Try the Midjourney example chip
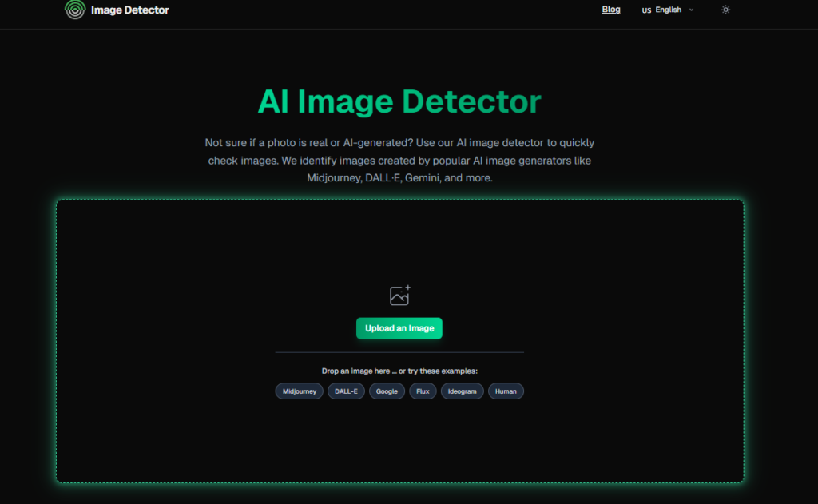Screen dimensions: 818x504 [x=300, y=391]
